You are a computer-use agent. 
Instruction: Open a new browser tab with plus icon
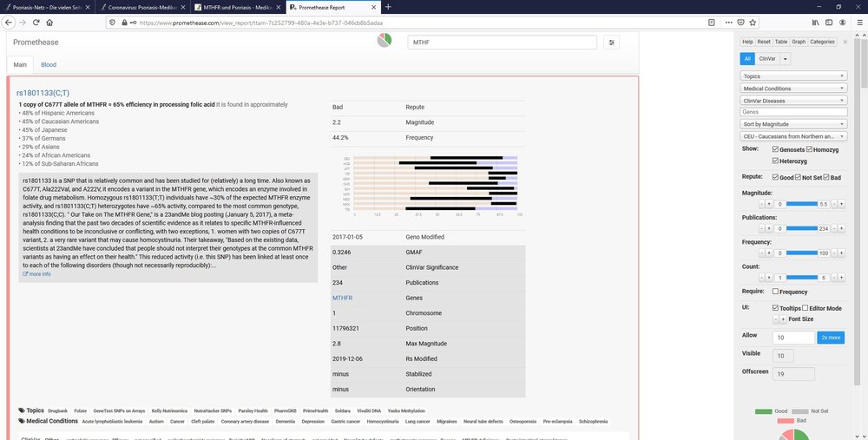point(387,7)
